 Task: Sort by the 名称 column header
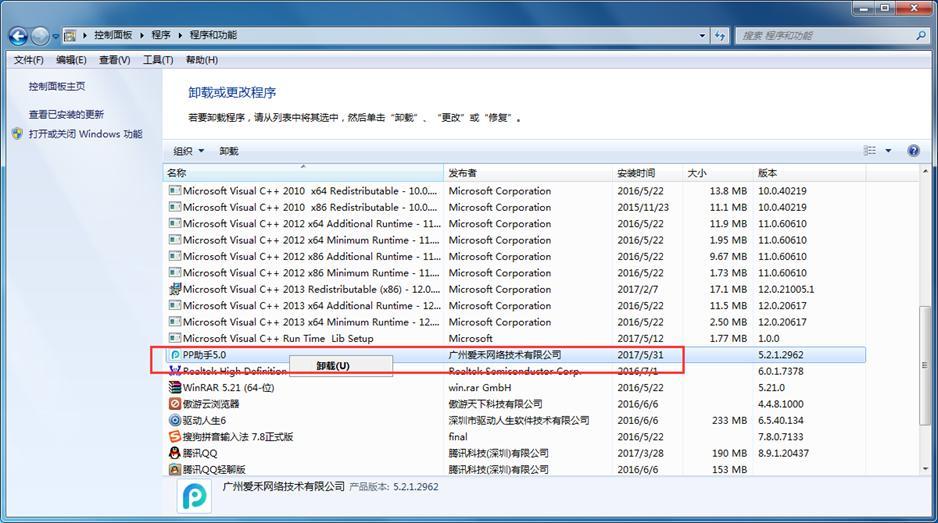click(x=303, y=172)
